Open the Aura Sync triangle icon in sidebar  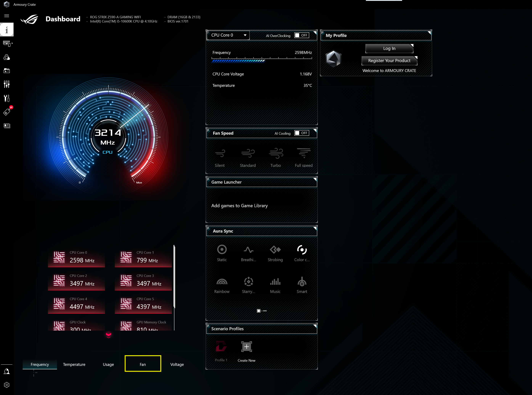tap(7, 57)
